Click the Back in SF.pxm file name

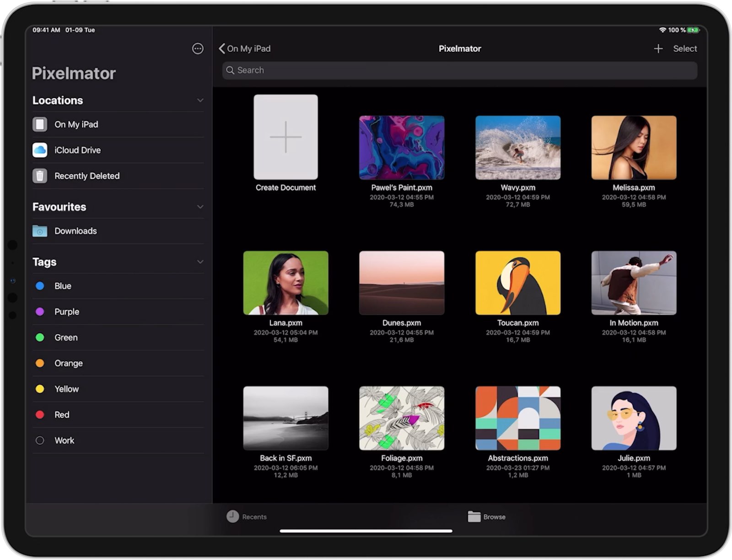[x=285, y=458]
